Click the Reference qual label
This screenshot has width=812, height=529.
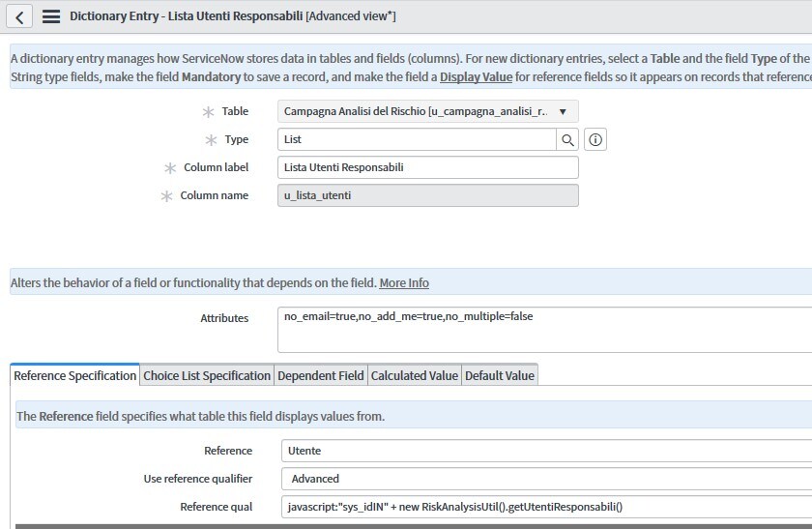pos(216,507)
